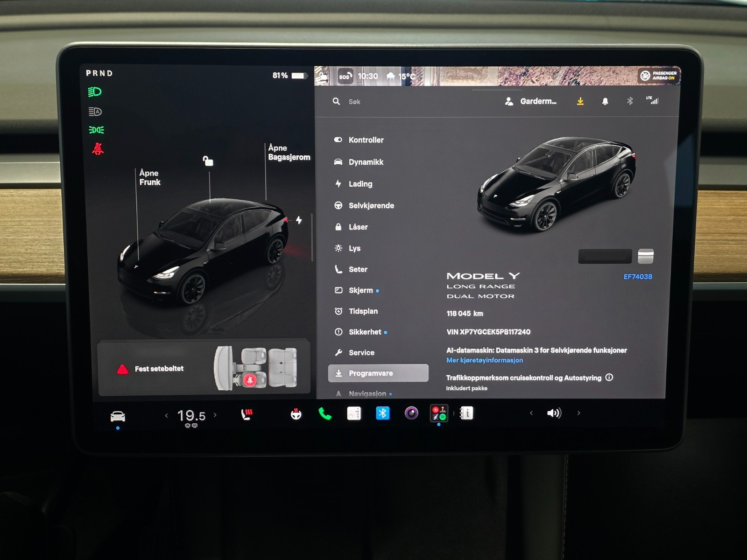Tap the red seatbelt warning icon
The image size is (747, 560).
pos(98,149)
